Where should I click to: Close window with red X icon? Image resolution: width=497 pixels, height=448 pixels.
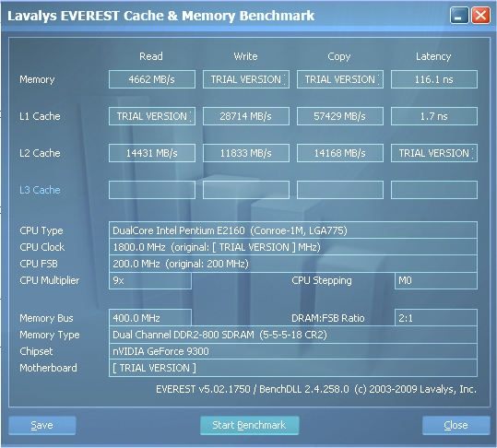click(480, 16)
